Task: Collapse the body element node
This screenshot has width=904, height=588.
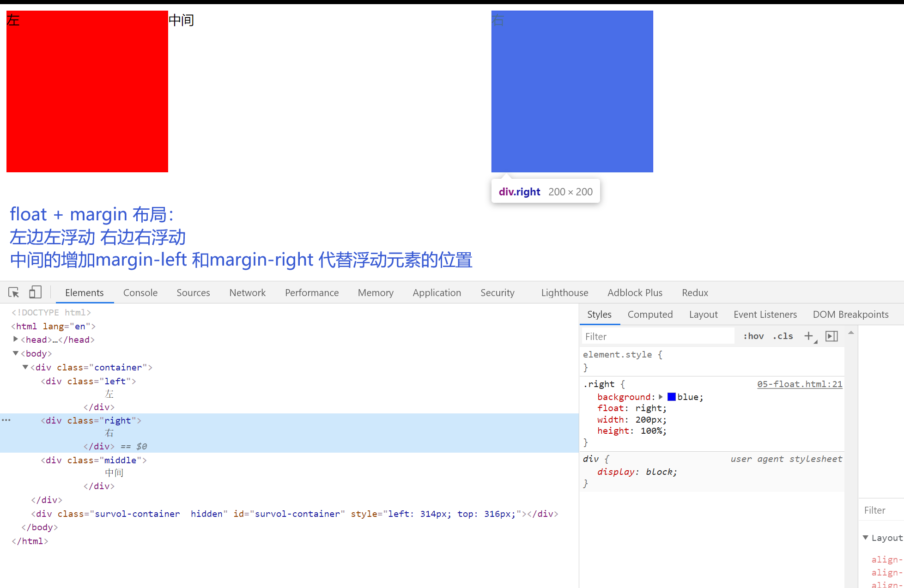Action: pos(15,353)
